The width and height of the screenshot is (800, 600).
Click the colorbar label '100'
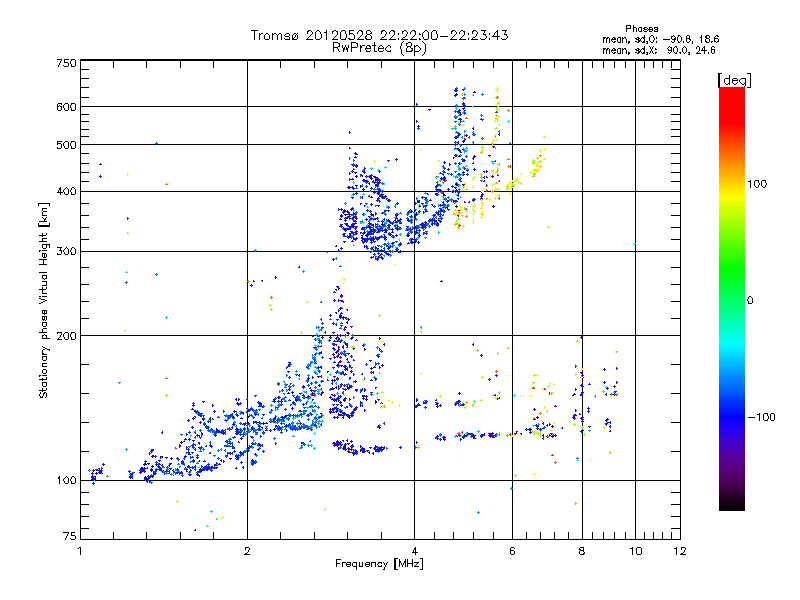(757, 184)
